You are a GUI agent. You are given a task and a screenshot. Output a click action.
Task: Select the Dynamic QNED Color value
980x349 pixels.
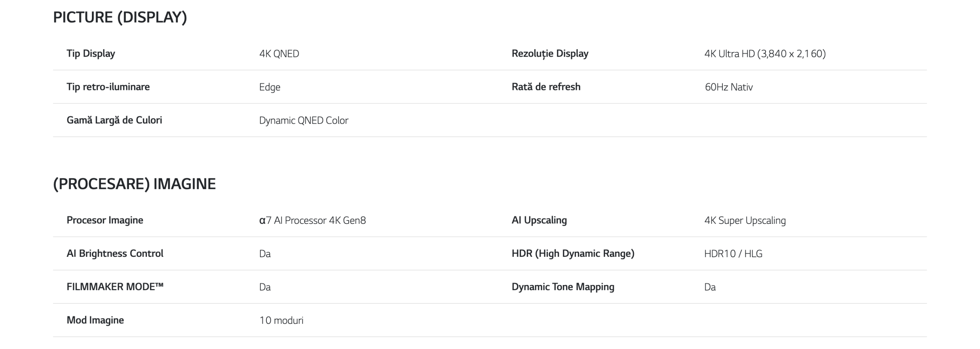click(304, 121)
